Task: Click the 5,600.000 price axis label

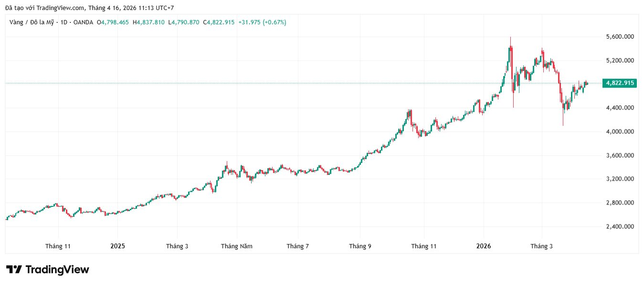Action: (x=620, y=37)
